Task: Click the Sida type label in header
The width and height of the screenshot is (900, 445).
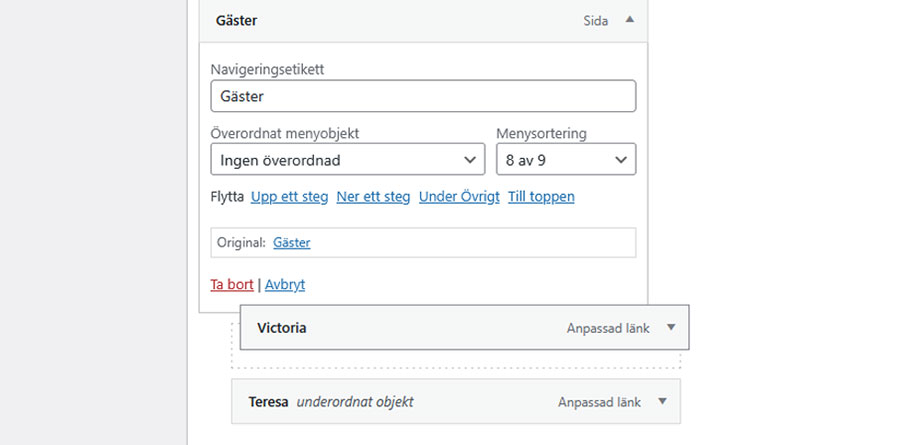Action: coord(595,20)
